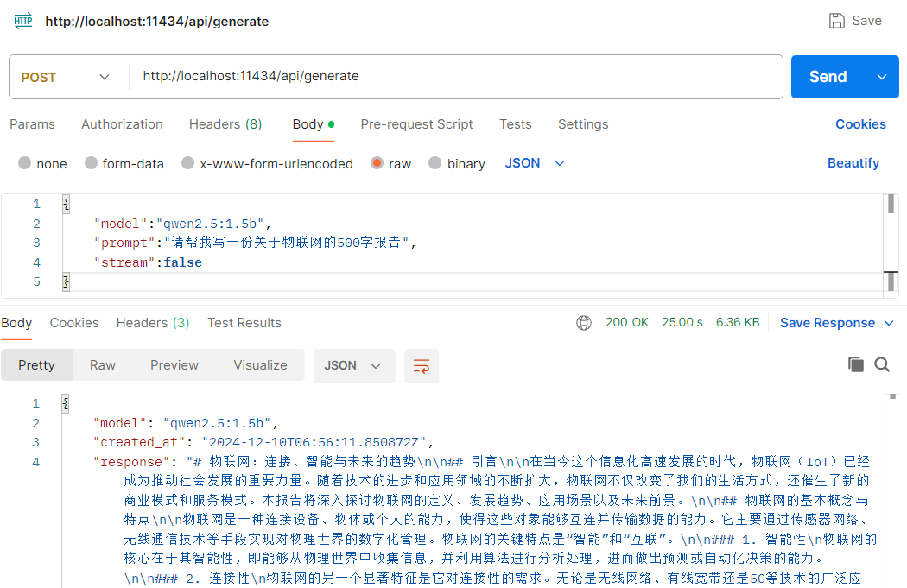Click the "model" line in the response body
The height and width of the screenshot is (588, 907).
click(x=186, y=423)
